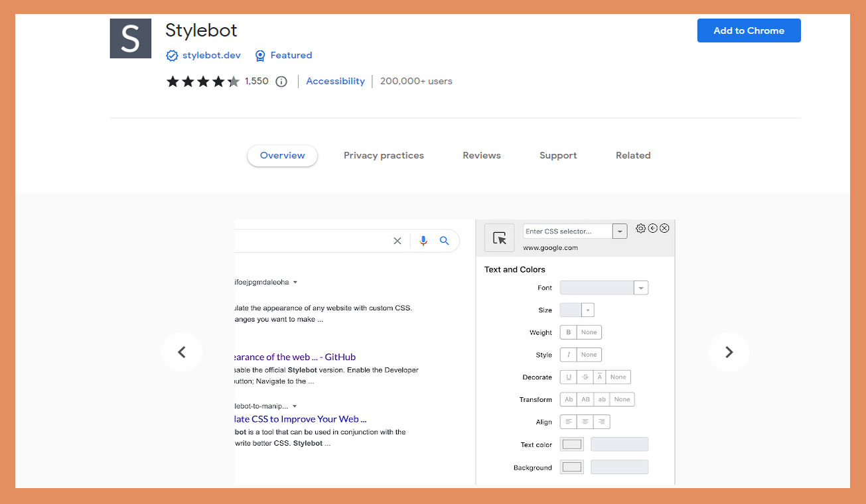The height and width of the screenshot is (504, 866).
Task: Click the Add to Chrome button
Action: [x=749, y=30]
